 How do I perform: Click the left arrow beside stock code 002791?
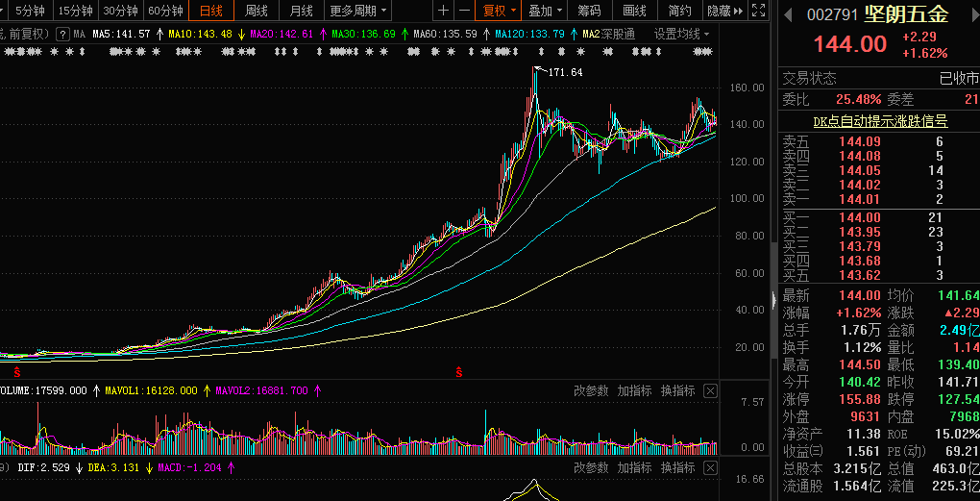[789, 14]
